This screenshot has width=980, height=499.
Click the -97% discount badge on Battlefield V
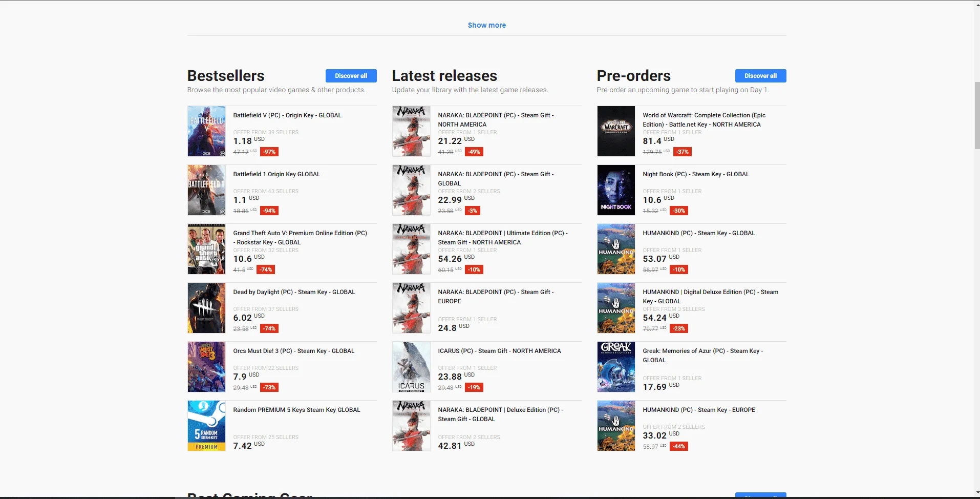coord(269,152)
